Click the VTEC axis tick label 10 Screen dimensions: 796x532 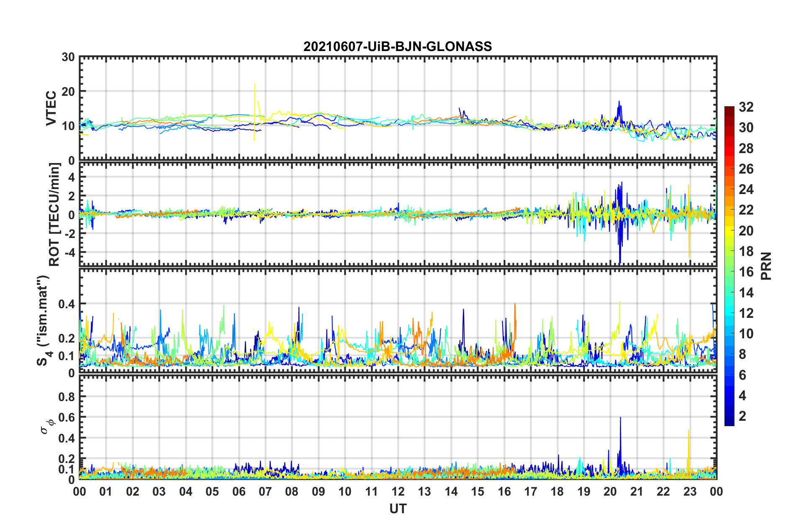(68, 126)
